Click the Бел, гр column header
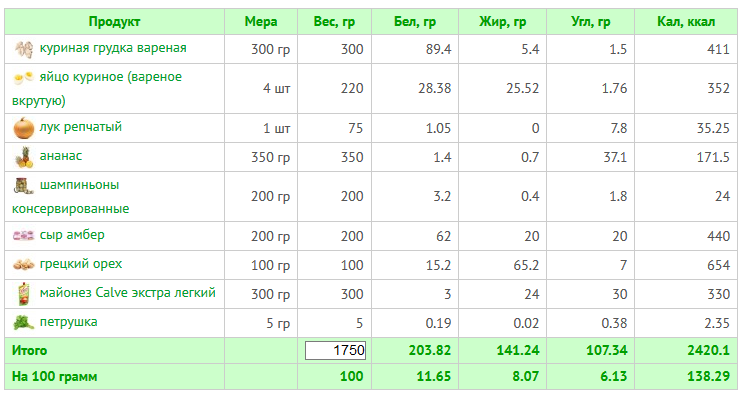 click(x=415, y=22)
